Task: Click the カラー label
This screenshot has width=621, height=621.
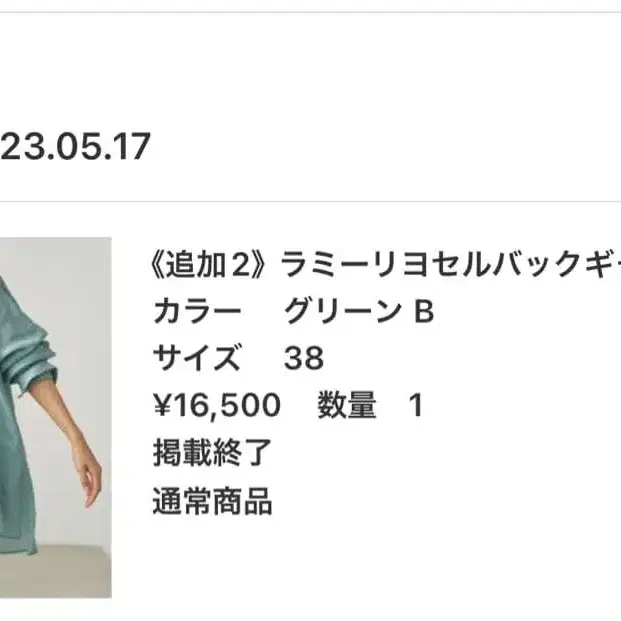Action: [x=197, y=311]
